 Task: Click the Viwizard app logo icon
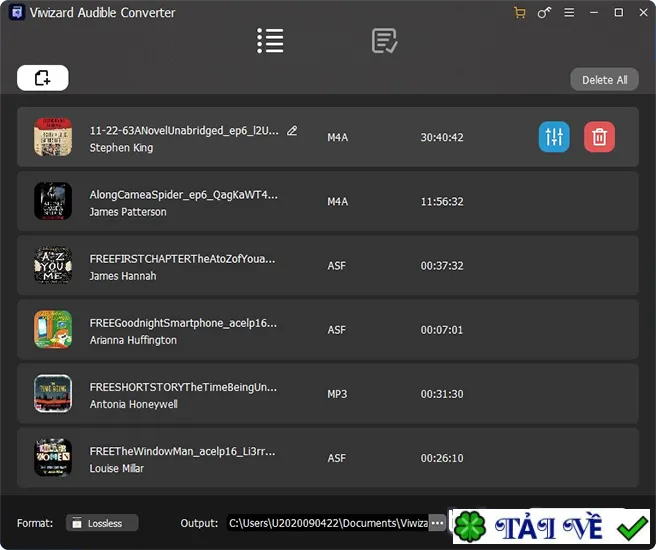(x=17, y=13)
